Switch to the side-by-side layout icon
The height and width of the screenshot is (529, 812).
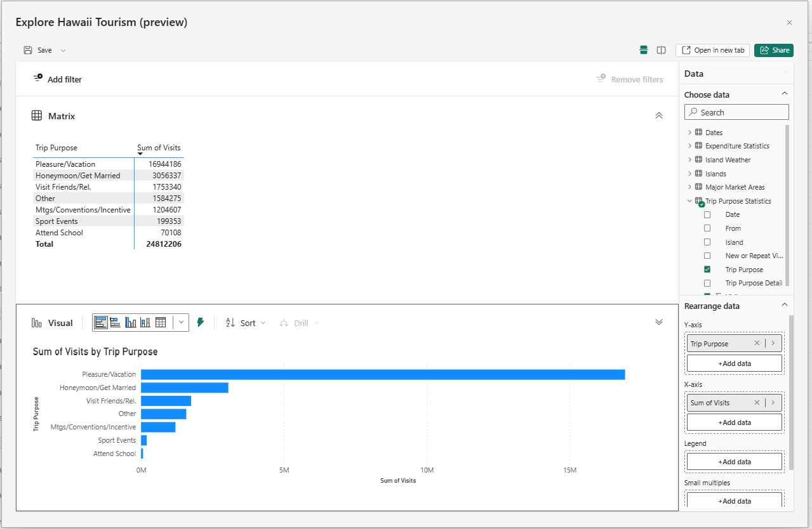[x=662, y=50]
